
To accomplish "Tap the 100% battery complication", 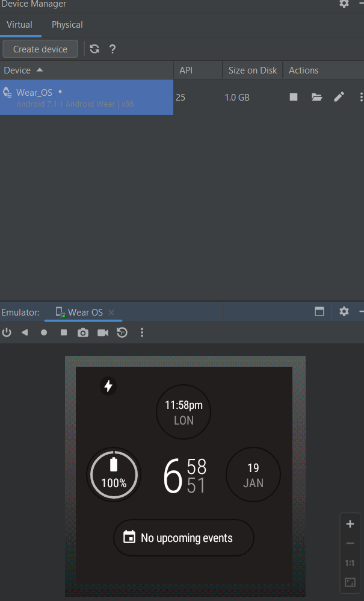I will point(114,475).
